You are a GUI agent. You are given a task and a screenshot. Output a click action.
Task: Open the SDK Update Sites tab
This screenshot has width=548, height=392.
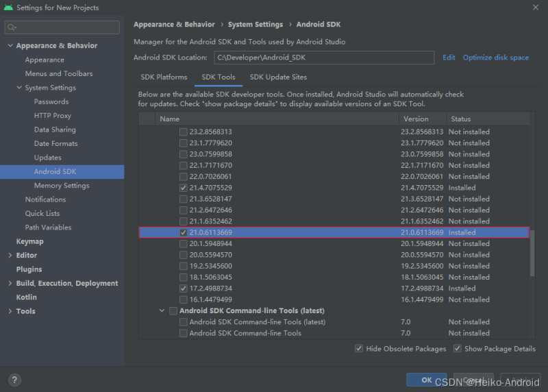click(x=278, y=77)
